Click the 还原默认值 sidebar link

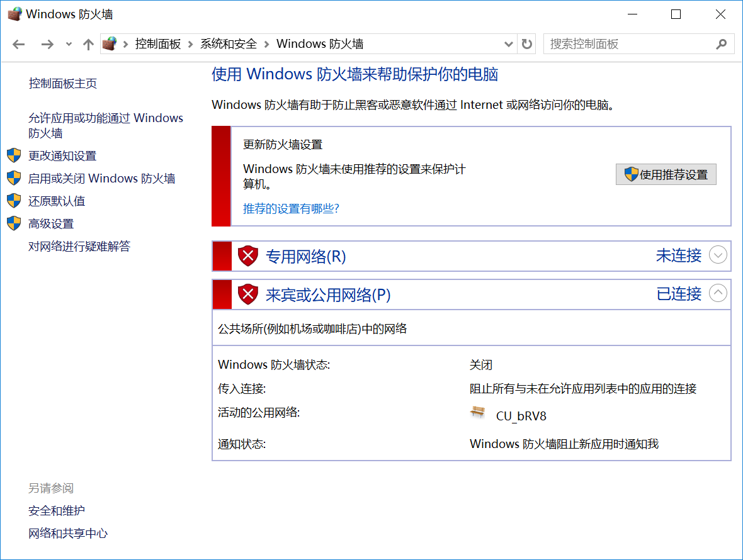pos(57,201)
